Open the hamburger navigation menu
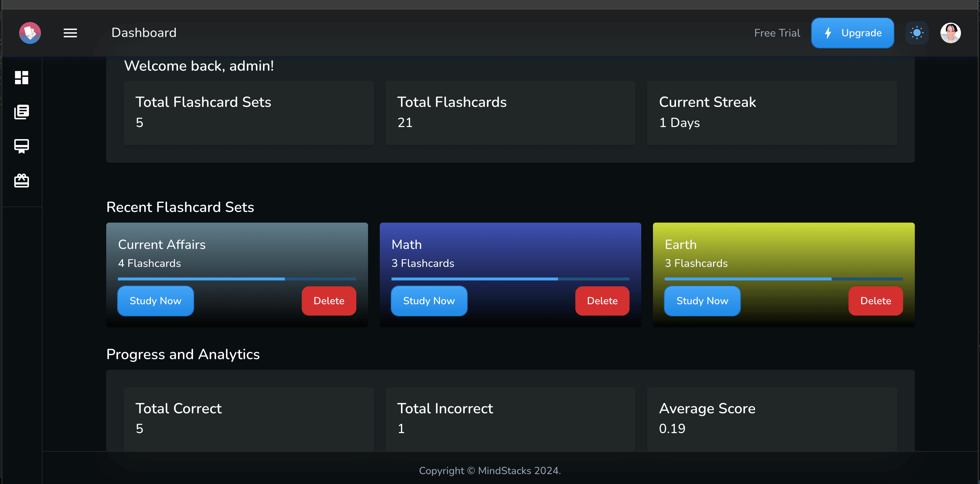The image size is (980, 484). [70, 33]
